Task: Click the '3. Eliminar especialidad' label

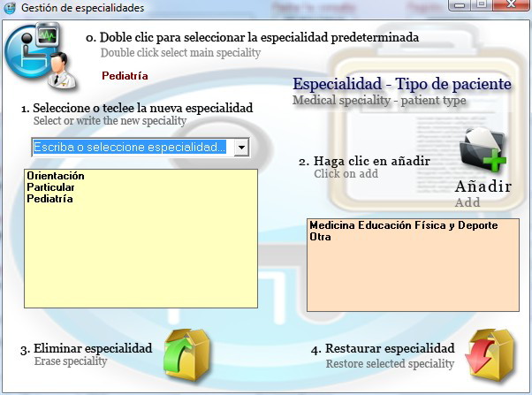Action: click(x=87, y=348)
